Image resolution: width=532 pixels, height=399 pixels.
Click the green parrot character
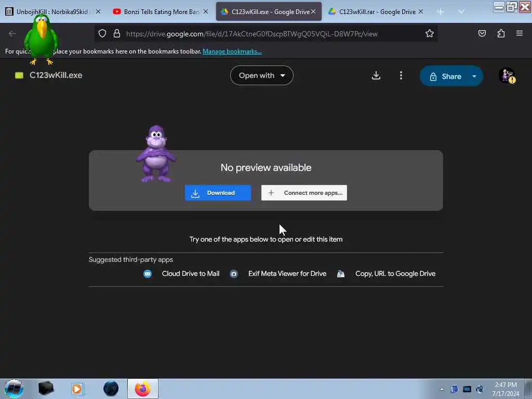(42, 39)
